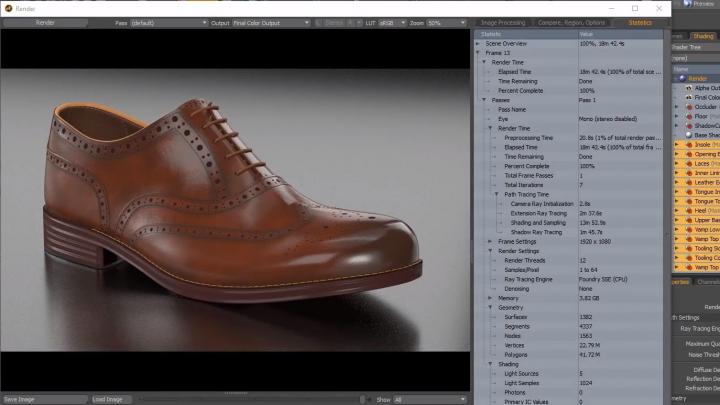This screenshot has height=405, width=720.
Task: Click the Heel material icon
Action: [x=689, y=211]
